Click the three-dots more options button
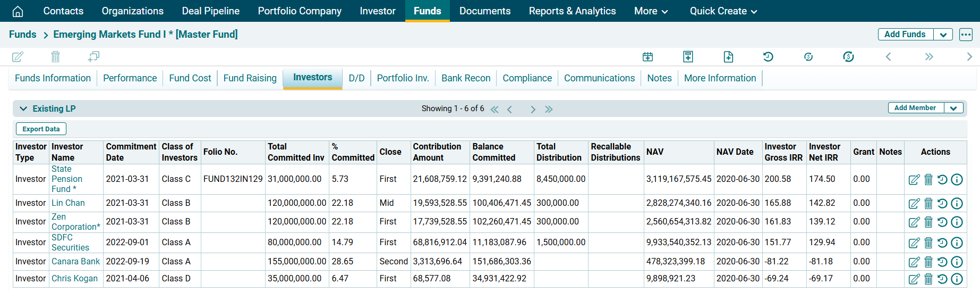The height and width of the screenshot is (292, 980). click(966, 35)
